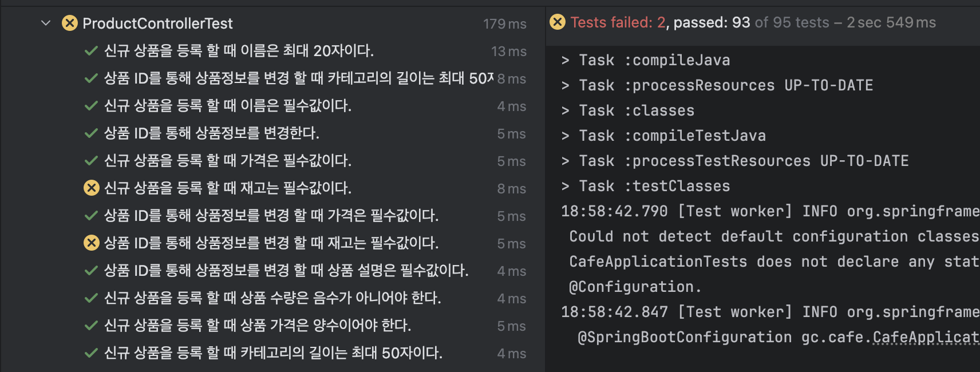The height and width of the screenshot is (372, 980).
Task: Click passed checkmark of 이름은 최대 20자이다 test
Action: click(x=91, y=51)
